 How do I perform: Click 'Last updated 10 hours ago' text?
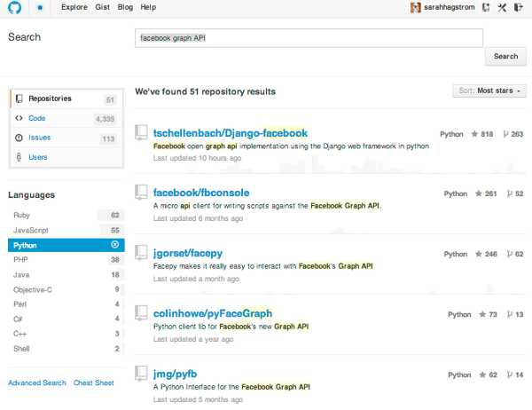(197, 158)
